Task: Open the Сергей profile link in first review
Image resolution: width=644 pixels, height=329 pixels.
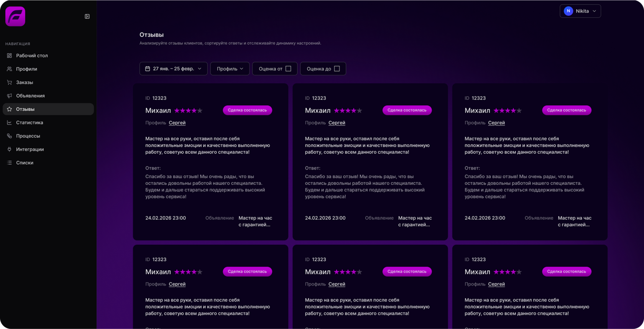Action: [x=177, y=123]
